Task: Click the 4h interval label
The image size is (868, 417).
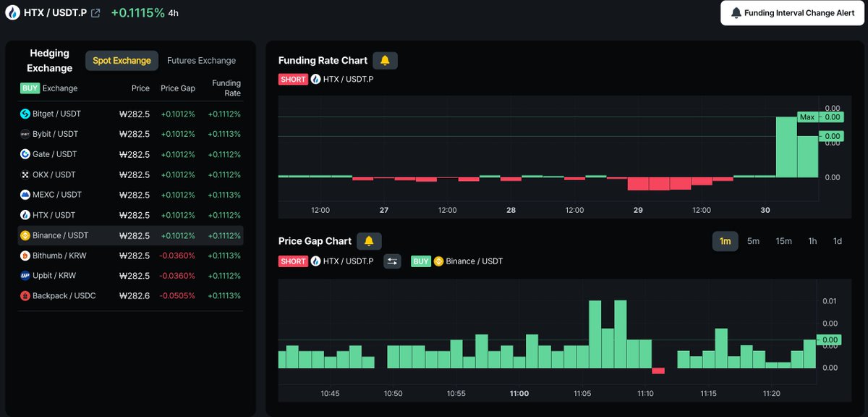Action: 173,13
